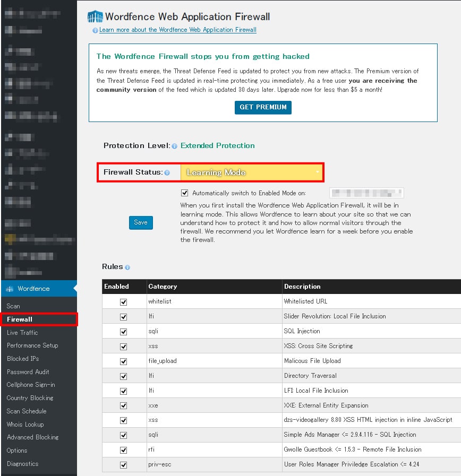461x476 pixels.
Task: Uncheck the Directory Traversal rule checkbox
Action: 123,376
